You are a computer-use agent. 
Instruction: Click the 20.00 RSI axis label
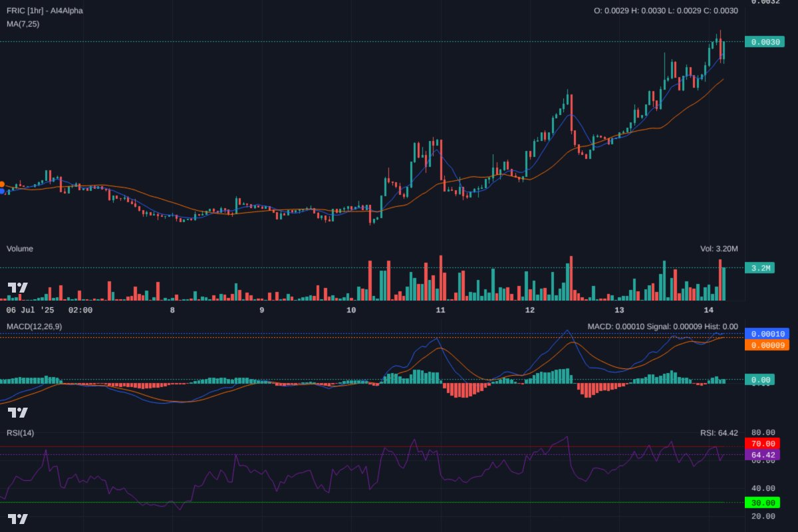(763, 516)
